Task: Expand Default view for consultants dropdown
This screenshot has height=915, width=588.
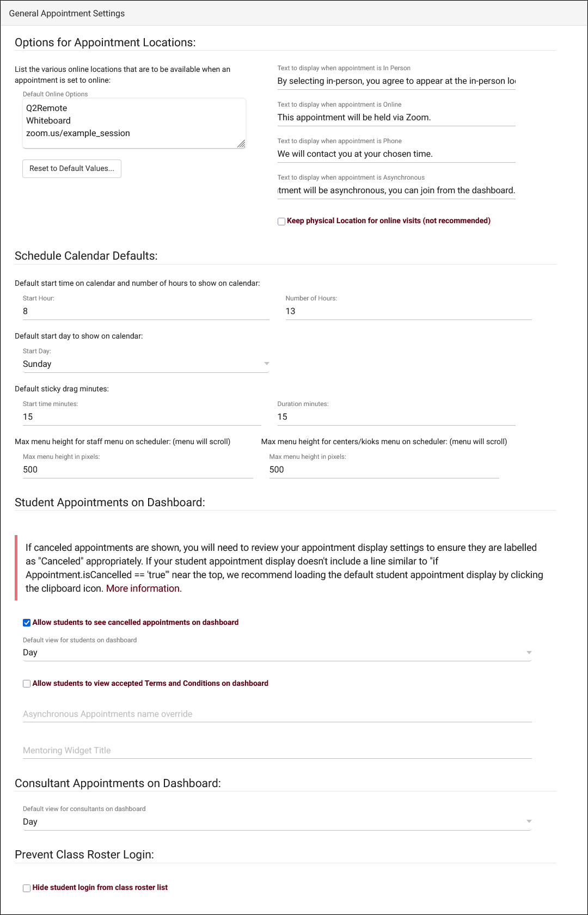Action: pos(277,822)
